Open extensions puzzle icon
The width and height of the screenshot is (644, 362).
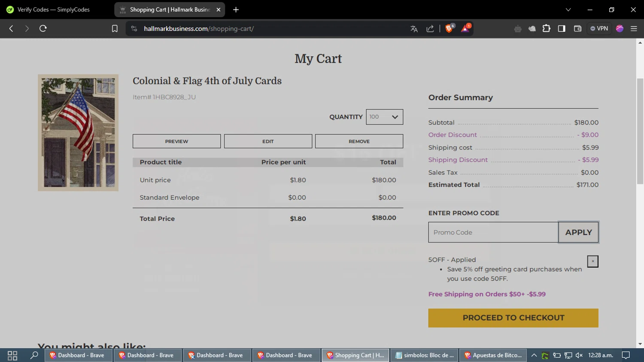[x=546, y=29]
